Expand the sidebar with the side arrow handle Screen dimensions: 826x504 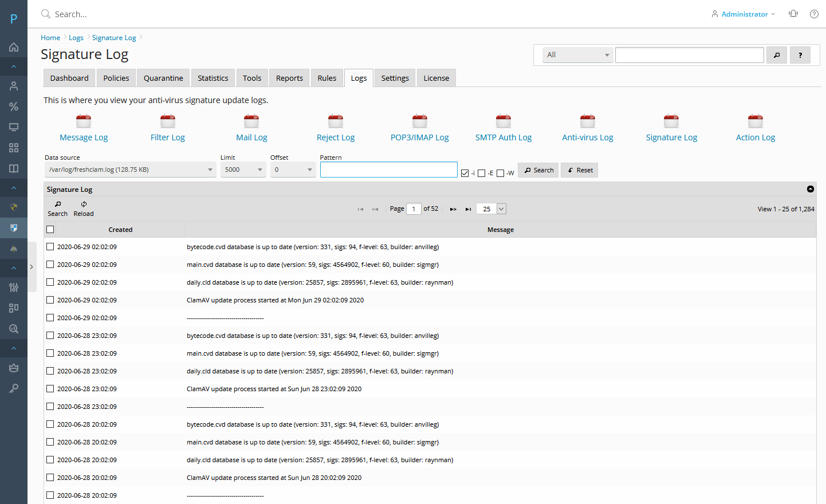(32, 267)
